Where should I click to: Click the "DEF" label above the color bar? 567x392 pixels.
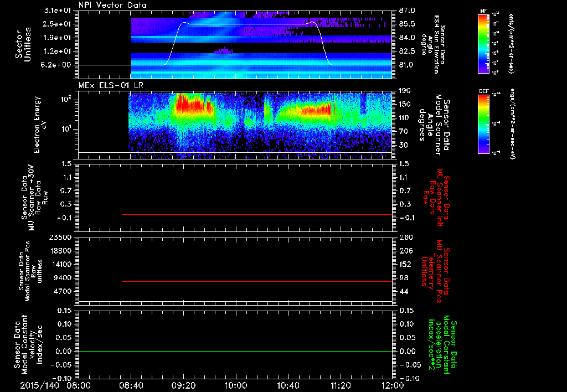(x=483, y=91)
